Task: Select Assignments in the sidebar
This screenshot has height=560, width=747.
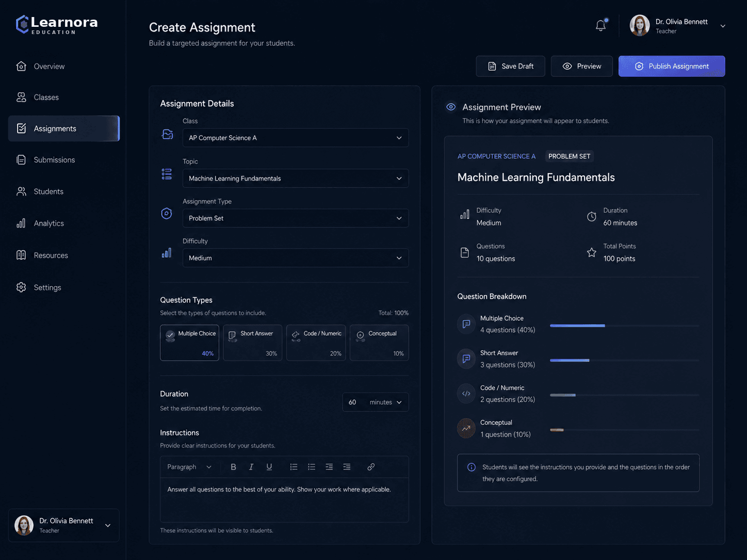Action: [x=64, y=128]
